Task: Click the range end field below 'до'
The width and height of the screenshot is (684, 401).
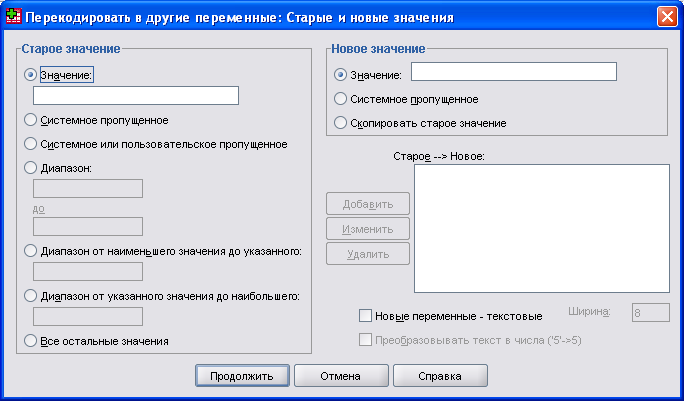Action: pyautogui.click(x=88, y=227)
